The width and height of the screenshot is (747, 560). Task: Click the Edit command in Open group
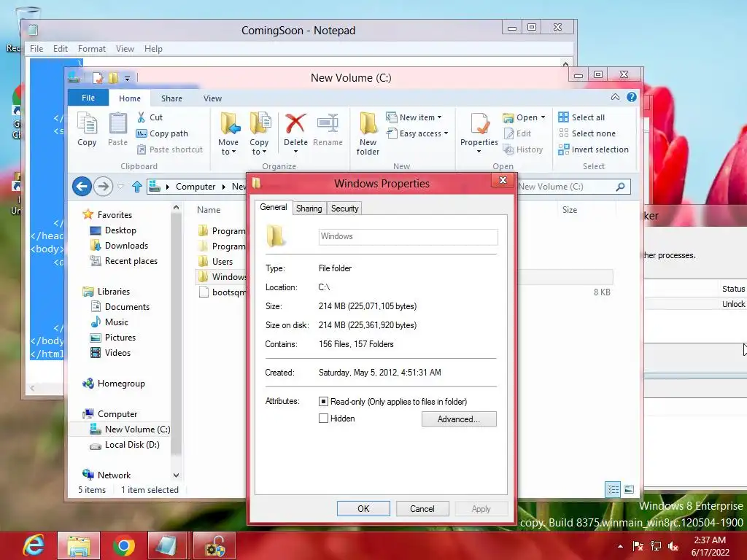(x=517, y=133)
